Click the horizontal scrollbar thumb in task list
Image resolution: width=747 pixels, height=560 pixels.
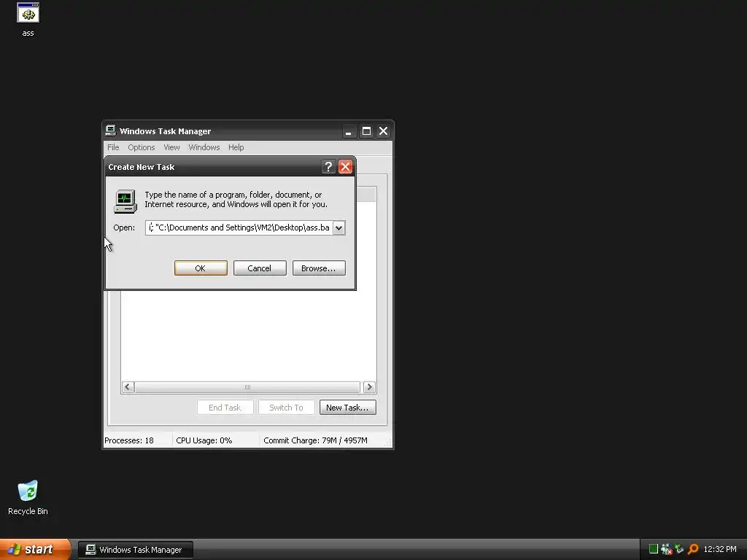247,386
